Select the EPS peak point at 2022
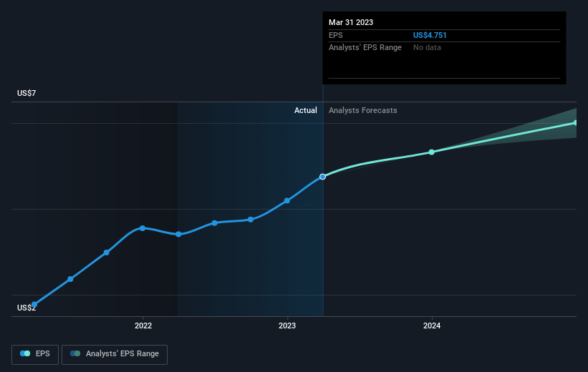This screenshot has height=372, width=588. (x=143, y=228)
